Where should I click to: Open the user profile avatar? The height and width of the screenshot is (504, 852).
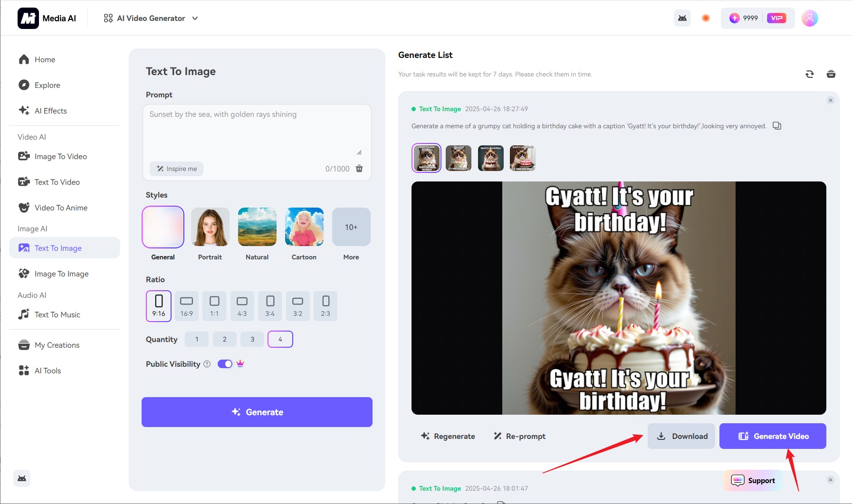(x=809, y=18)
